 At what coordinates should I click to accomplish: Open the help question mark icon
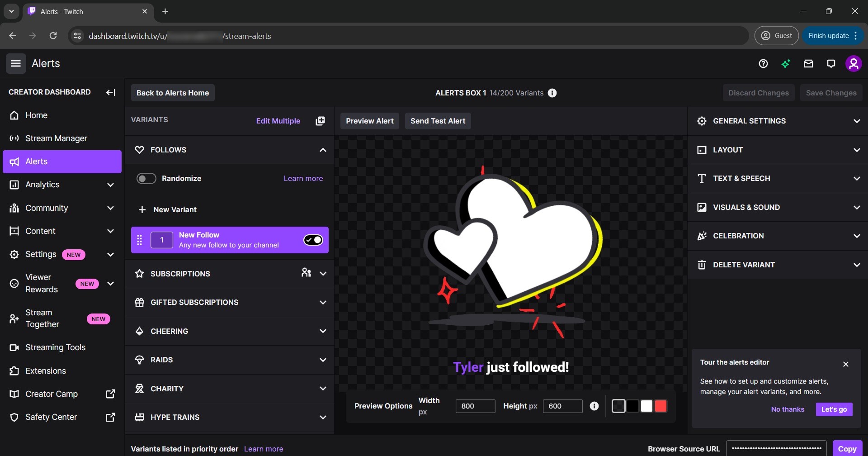[x=763, y=63]
